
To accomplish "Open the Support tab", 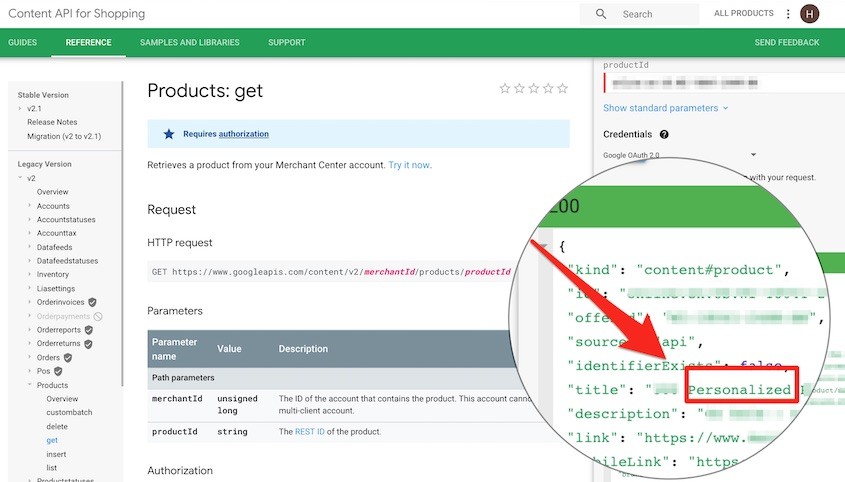I will pyautogui.click(x=287, y=42).
